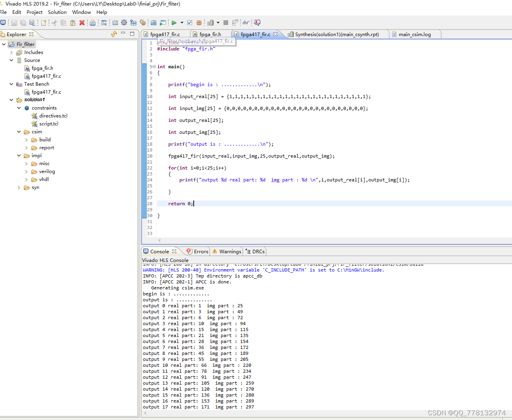Collapse the solution1 tree node
Screen dimensions: 512x420
(x=12, y=100)
